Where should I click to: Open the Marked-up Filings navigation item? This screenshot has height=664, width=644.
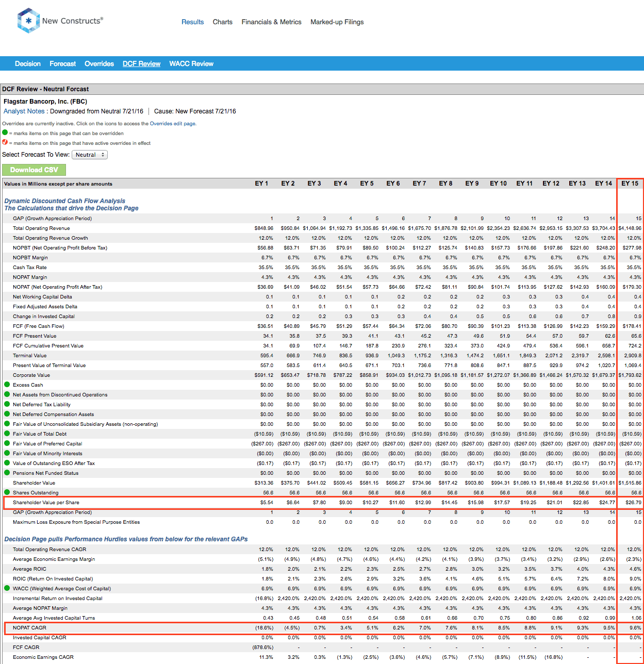pos(337,22)
